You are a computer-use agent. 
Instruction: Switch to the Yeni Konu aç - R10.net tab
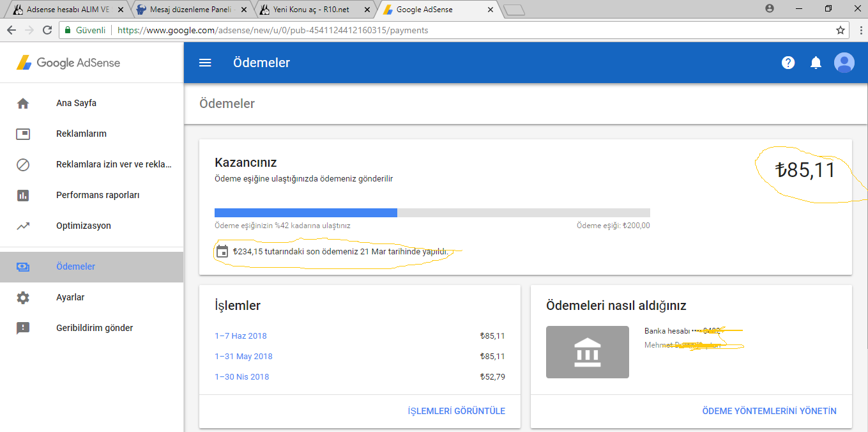click(313, 10)
